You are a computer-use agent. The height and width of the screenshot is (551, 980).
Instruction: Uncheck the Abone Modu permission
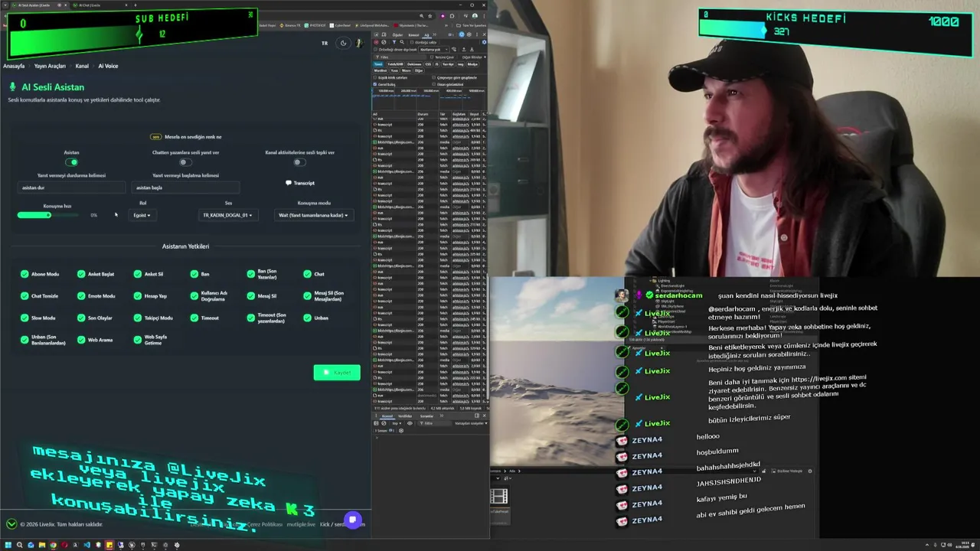(24, 274)
